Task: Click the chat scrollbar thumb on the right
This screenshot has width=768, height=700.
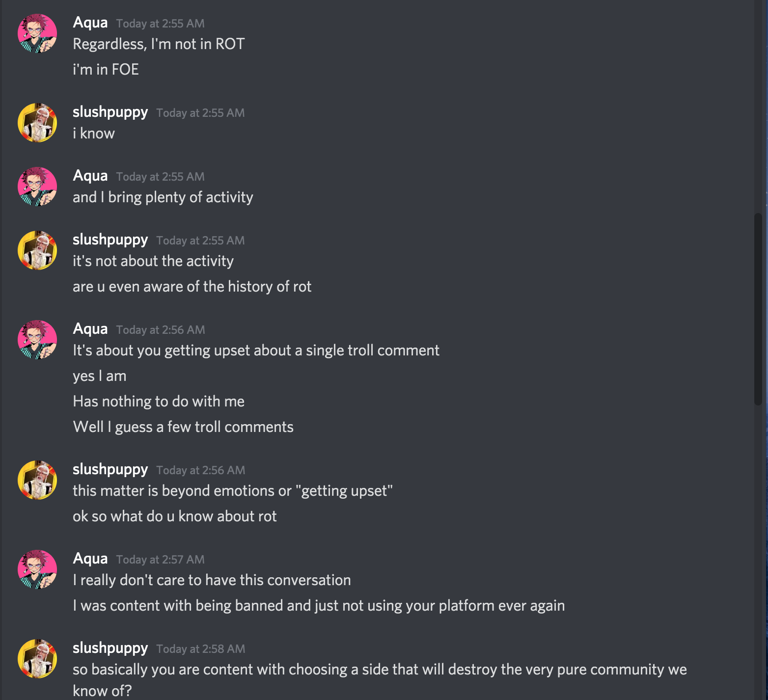Action: [x=759, y=309]
